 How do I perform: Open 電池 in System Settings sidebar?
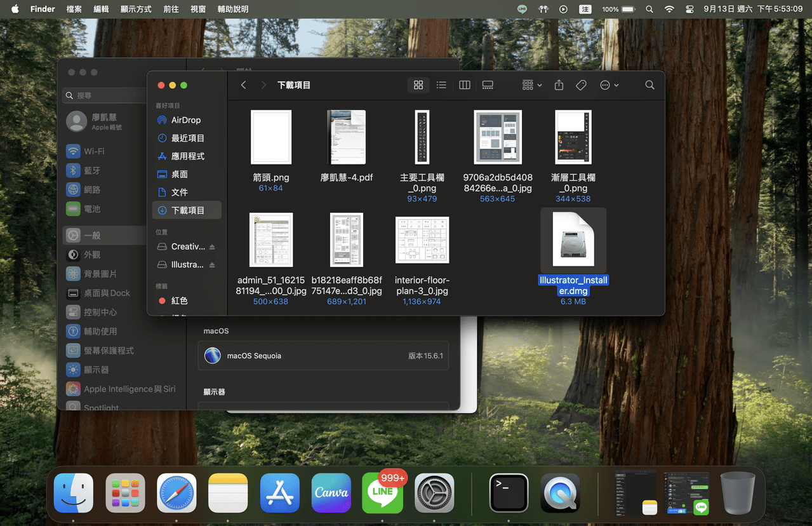point(105,208)
